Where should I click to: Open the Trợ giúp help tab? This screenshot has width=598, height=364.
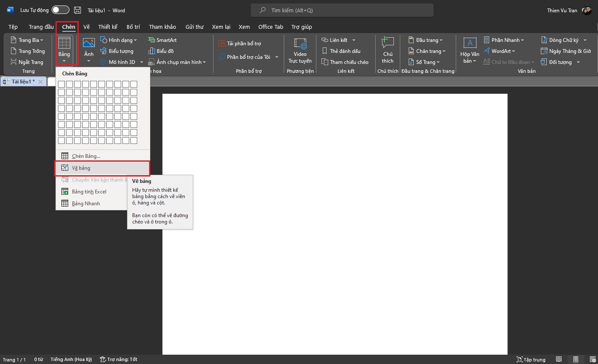click(x=302, y=27)
